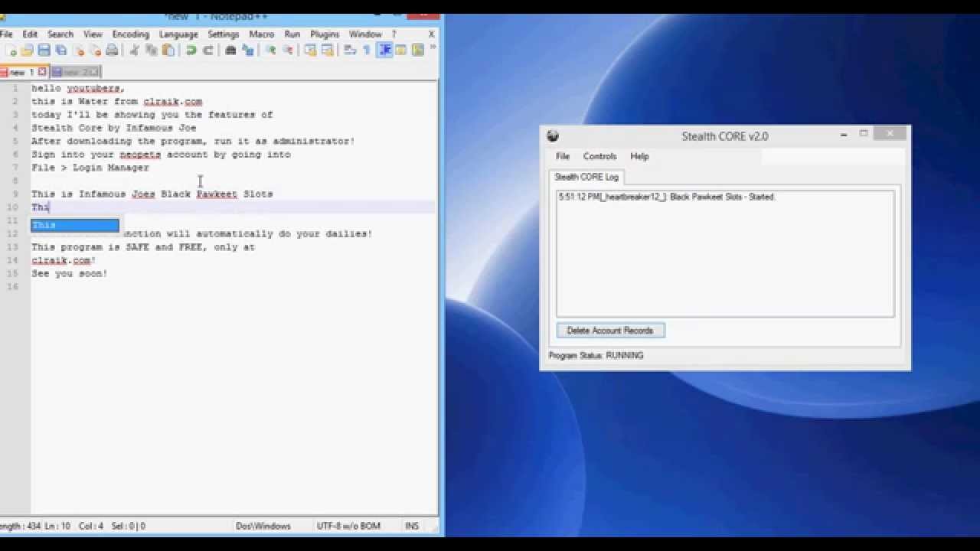Viewport: 980px width, 551px height.
Task: Click the Print icon in Notepad++ toolbar
Action: pyautogui.click(x=112, y=51)
